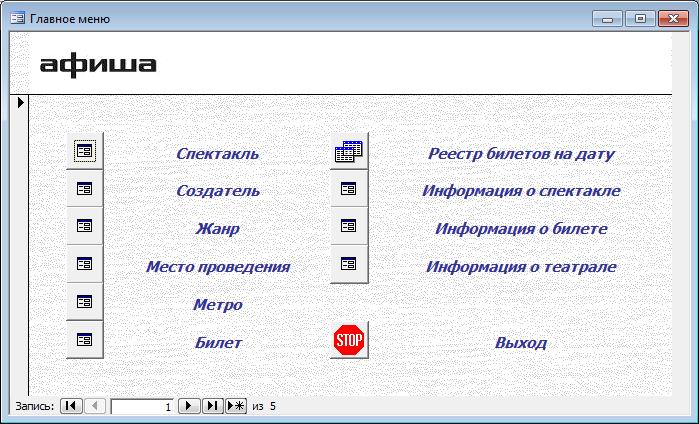Image resolution: width=699 pixels, height=424 pixels.
Task: Go to the next record
Action: pyautogui.click(x=188, y=406)
